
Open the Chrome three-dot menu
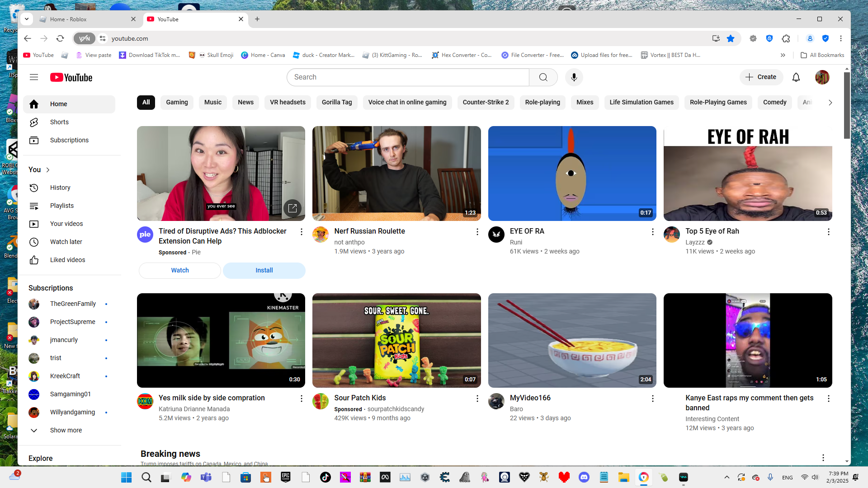[x=841, y=38]
